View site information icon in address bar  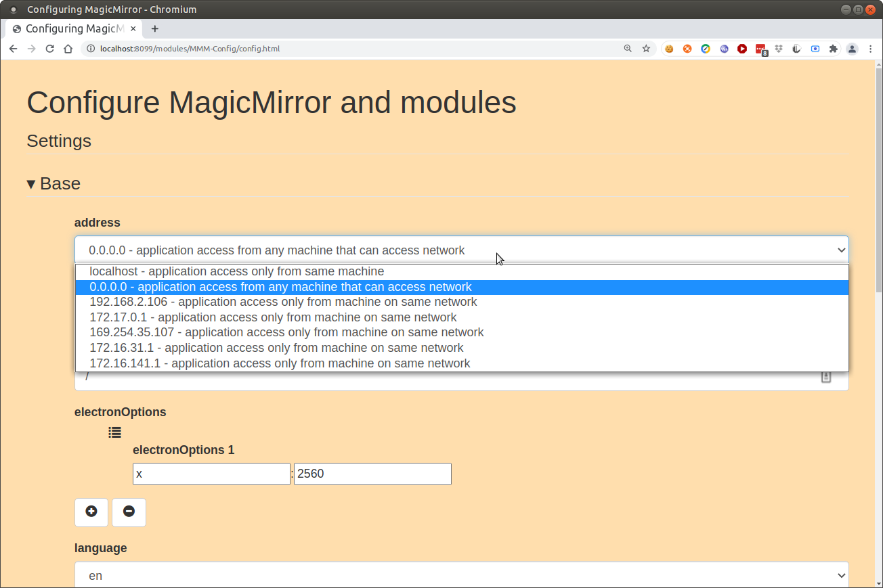click(x=90, y=49)
